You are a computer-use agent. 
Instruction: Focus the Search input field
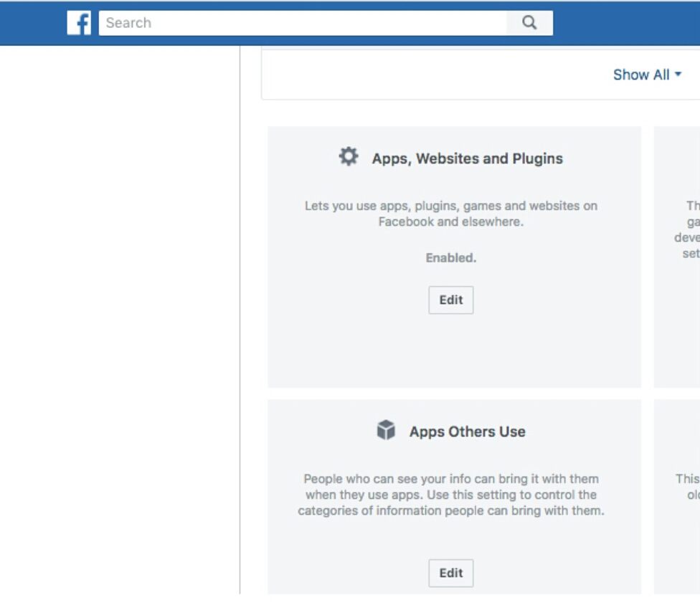coord(303,23)
